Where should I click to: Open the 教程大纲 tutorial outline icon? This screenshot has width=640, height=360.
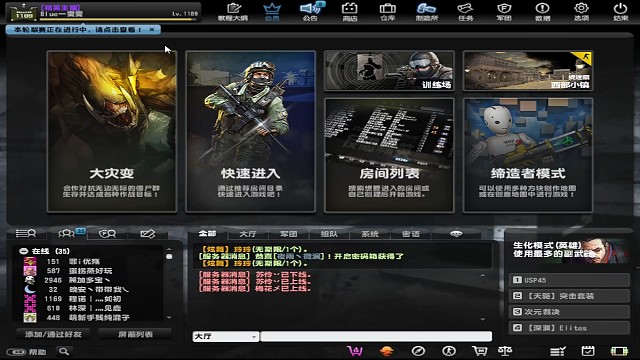[x=233, y=12]
